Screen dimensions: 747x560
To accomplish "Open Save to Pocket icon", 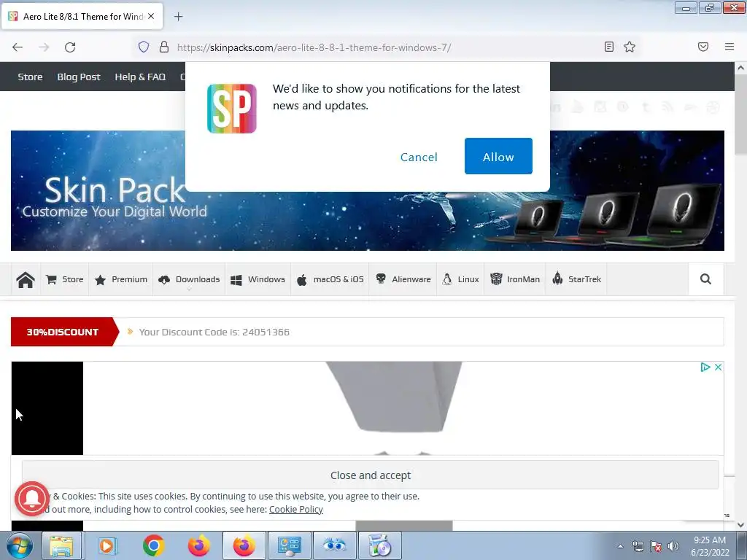I will pos(703,47).
